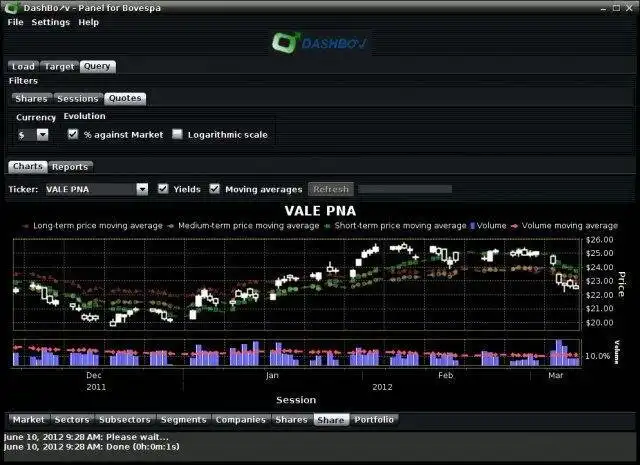The image size is (640, 465).
Task: Toggle the % against Market checkbox
Action: (73, 134)
